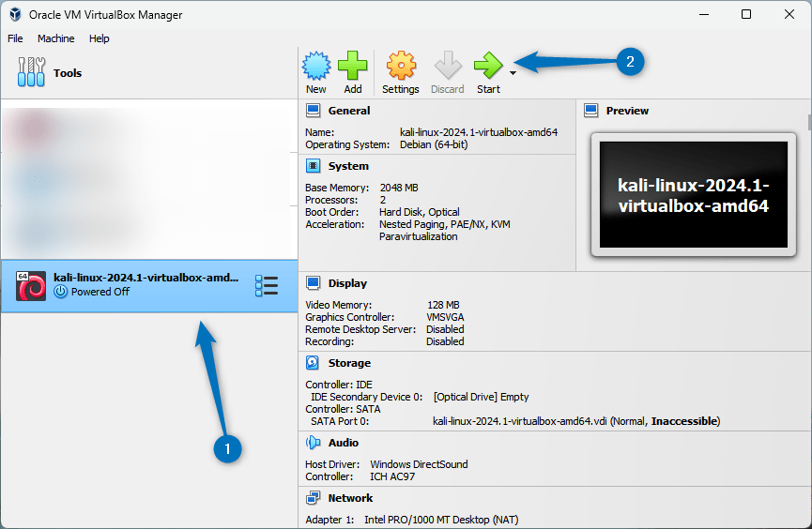Click the "[Optical Drive] Empty" entry
Viewport: 812px width, 529px height.
(481, 397)
